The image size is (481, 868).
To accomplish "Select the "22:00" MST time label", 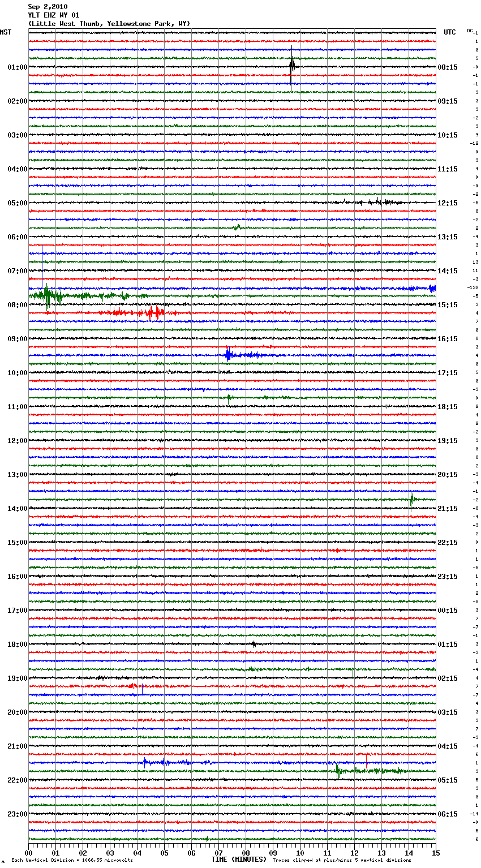I will (x=18, y=780).
